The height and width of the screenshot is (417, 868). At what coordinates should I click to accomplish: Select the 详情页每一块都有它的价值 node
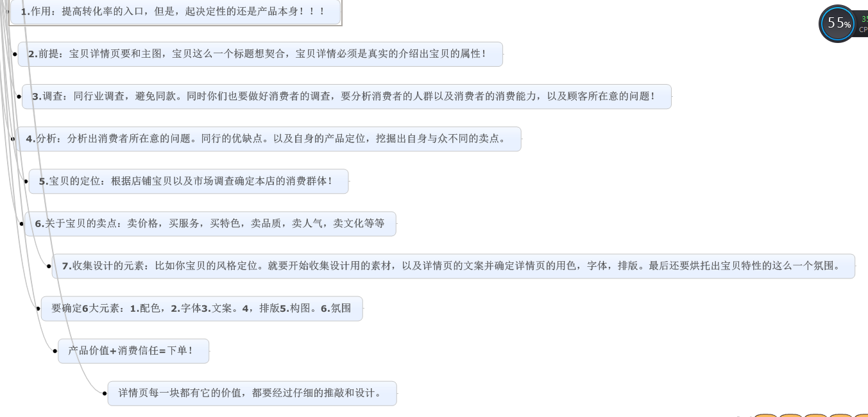click(x=252, y=393)
